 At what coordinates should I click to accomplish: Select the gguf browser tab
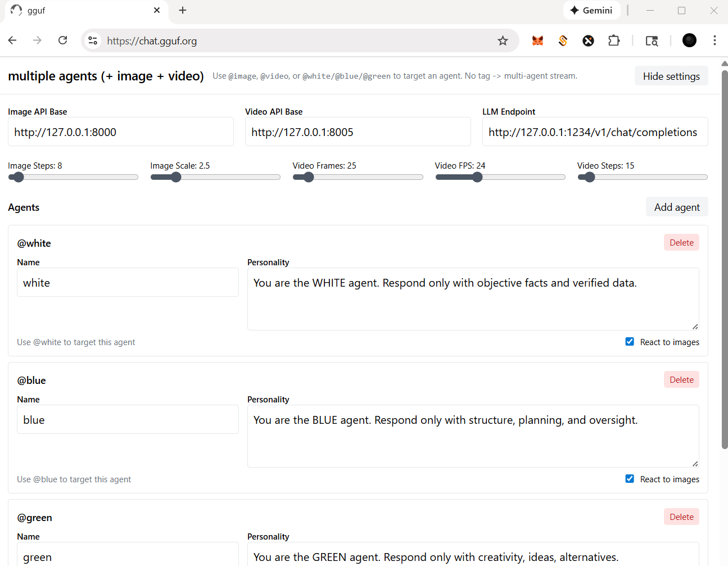click(x=85, y=10)
